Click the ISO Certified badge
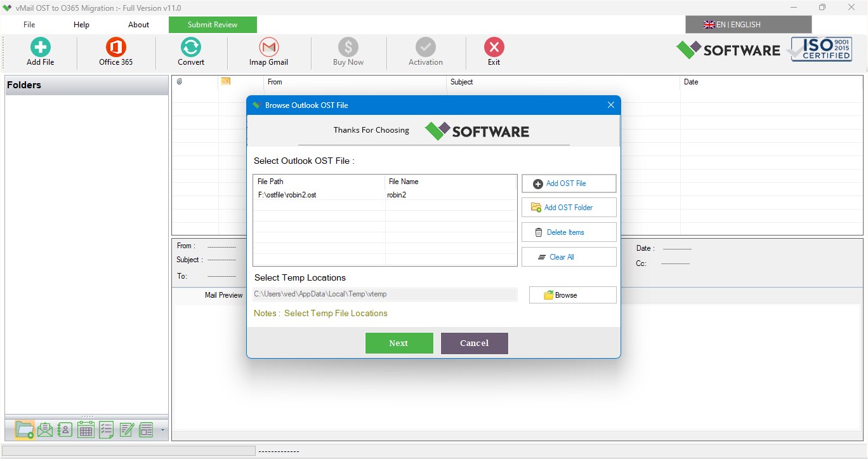This screenshot has width=868, height=459. (x=820, y=49)
